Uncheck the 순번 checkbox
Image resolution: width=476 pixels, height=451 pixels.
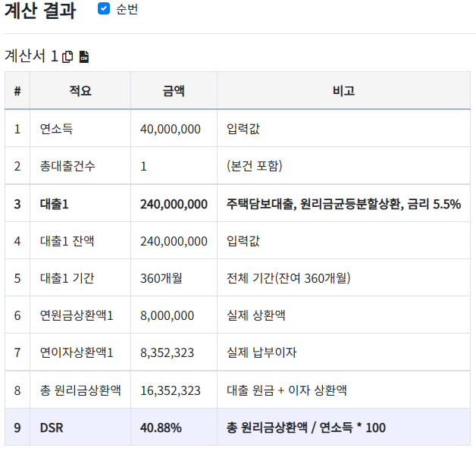104,8
